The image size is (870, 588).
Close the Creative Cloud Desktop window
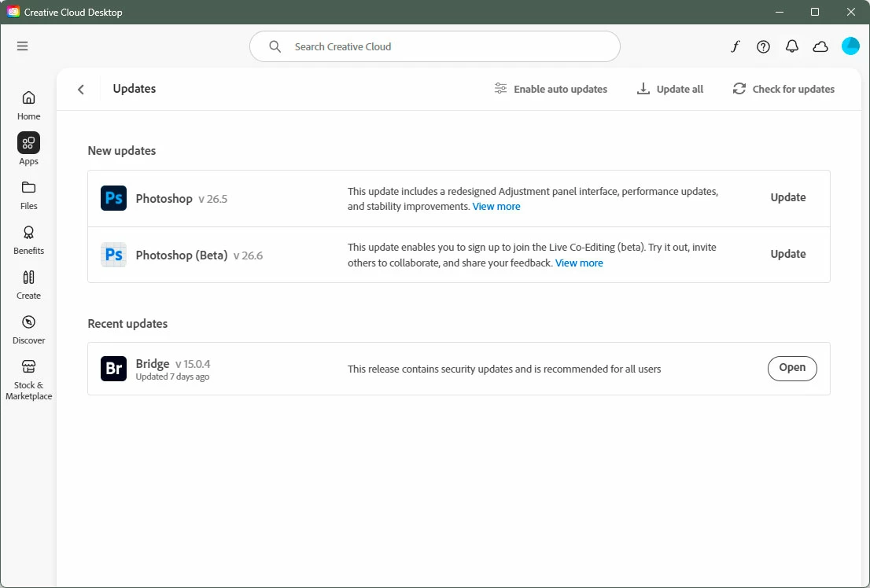850,12
